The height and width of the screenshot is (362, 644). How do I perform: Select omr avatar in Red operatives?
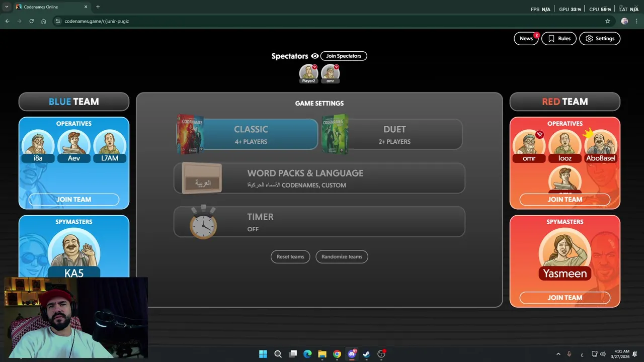529,146
